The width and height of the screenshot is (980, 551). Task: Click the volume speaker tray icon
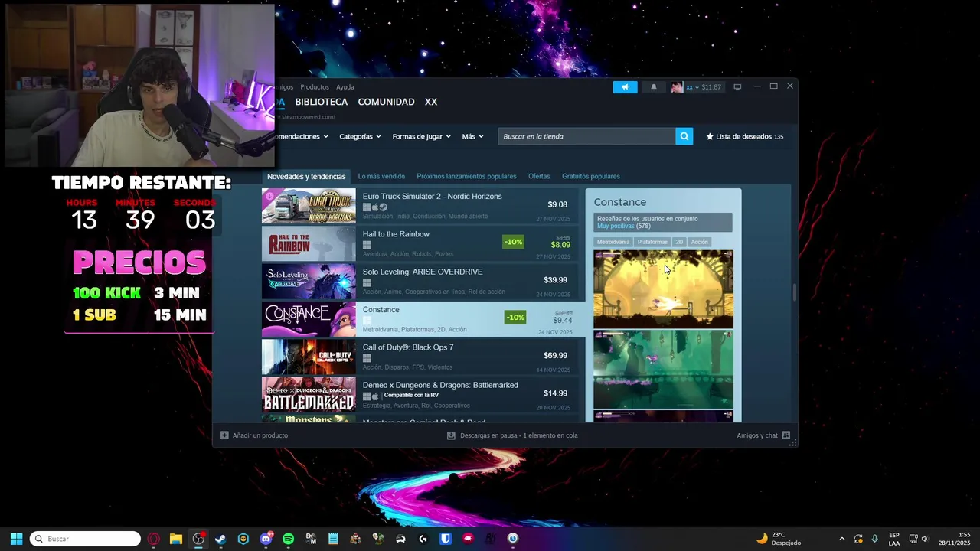point(925,539)
